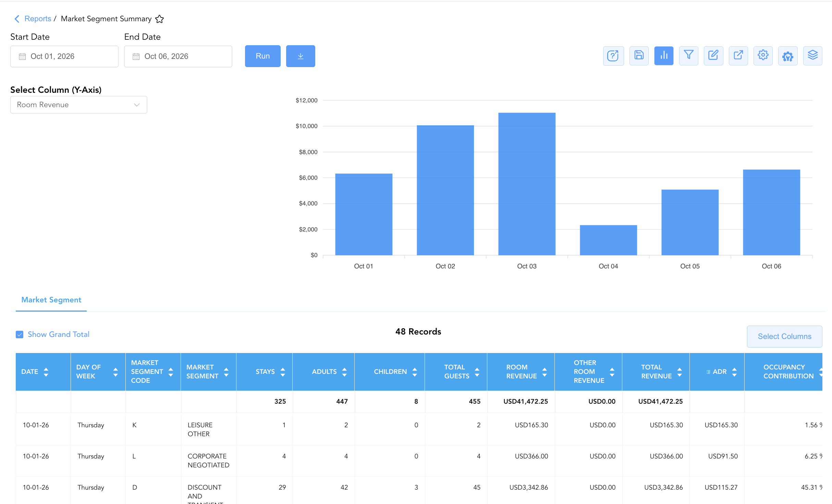Screen dimensions: 832x504
Task: Sort by CHILDREN column arrows
Action: (x=415, y=372)
